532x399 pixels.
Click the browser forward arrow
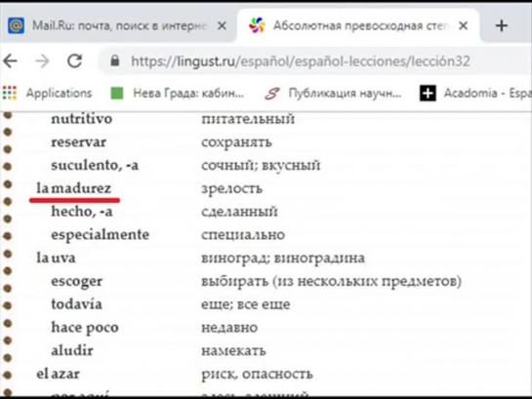(42, 61)
